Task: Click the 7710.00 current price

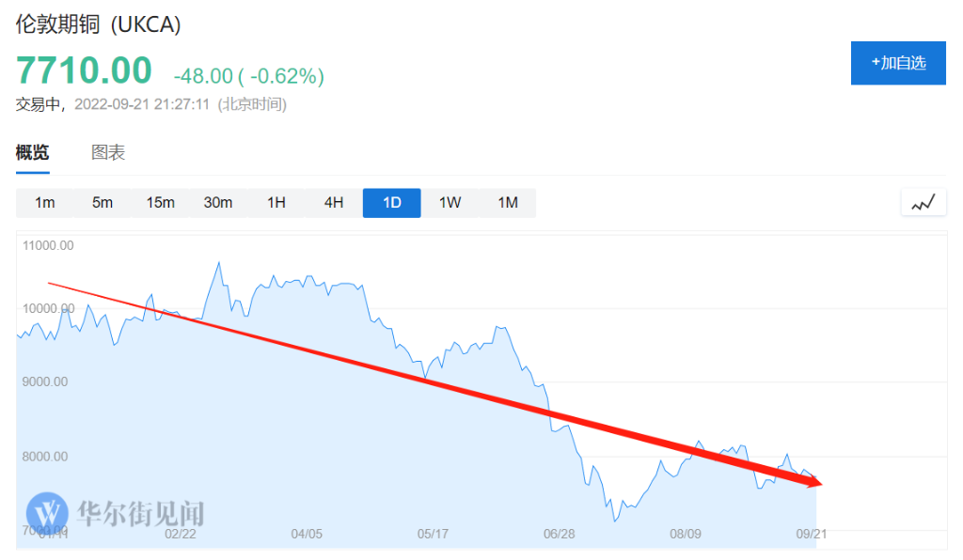Action: 84,70
